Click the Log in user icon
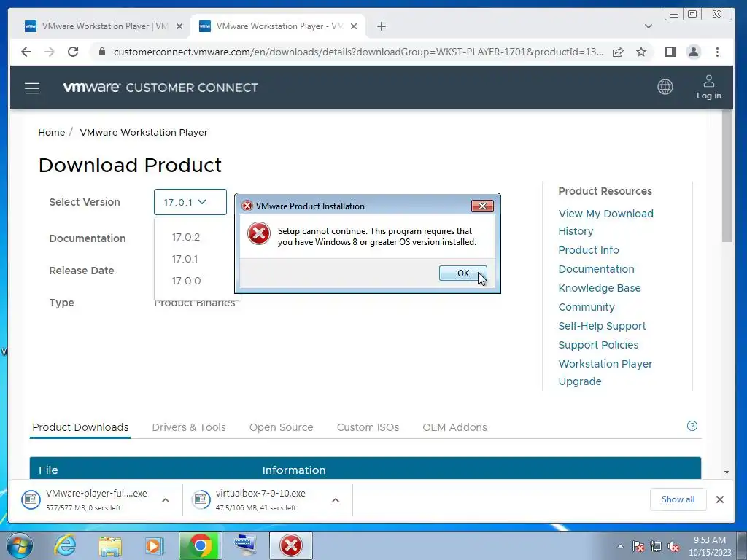 708,87
